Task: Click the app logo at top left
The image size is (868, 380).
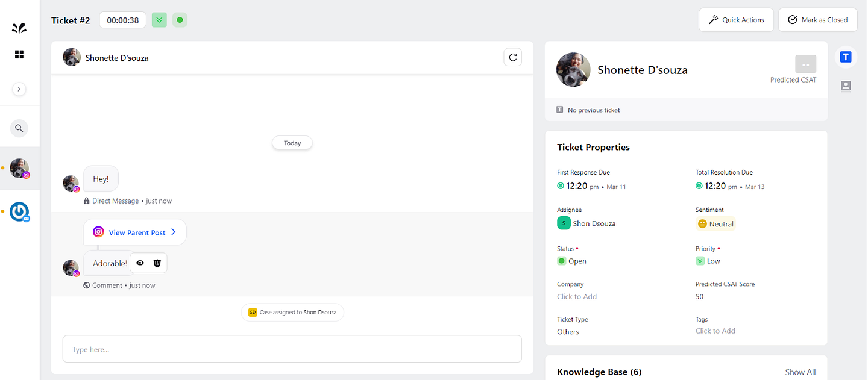Action: coord(19,28)
